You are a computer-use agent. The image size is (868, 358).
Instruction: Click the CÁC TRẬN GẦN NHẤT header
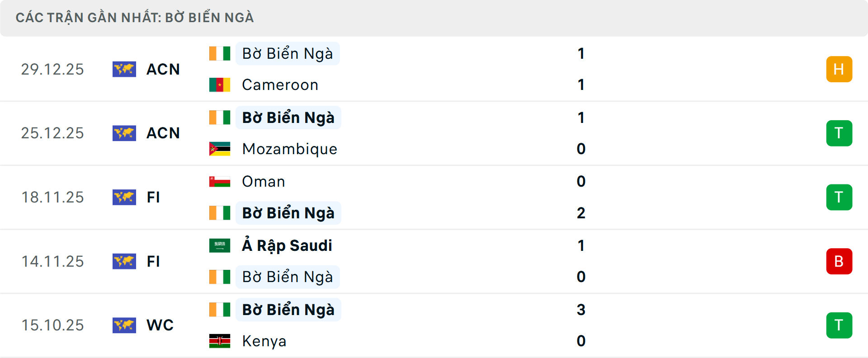pyautogui.click(x=136, y=17)
